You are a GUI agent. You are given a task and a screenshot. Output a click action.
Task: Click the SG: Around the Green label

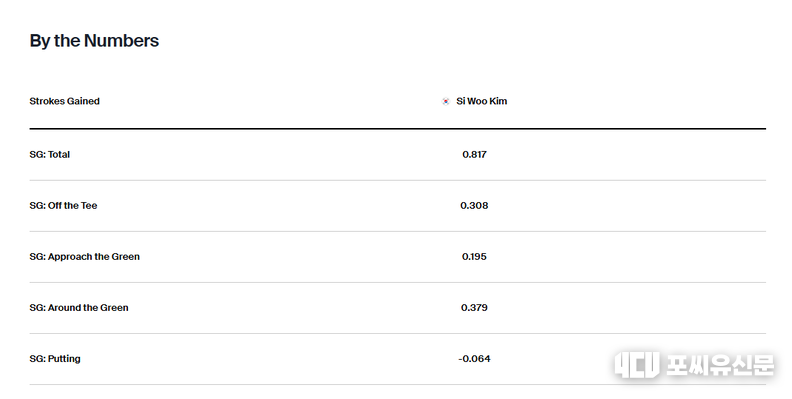pos(79,308)
